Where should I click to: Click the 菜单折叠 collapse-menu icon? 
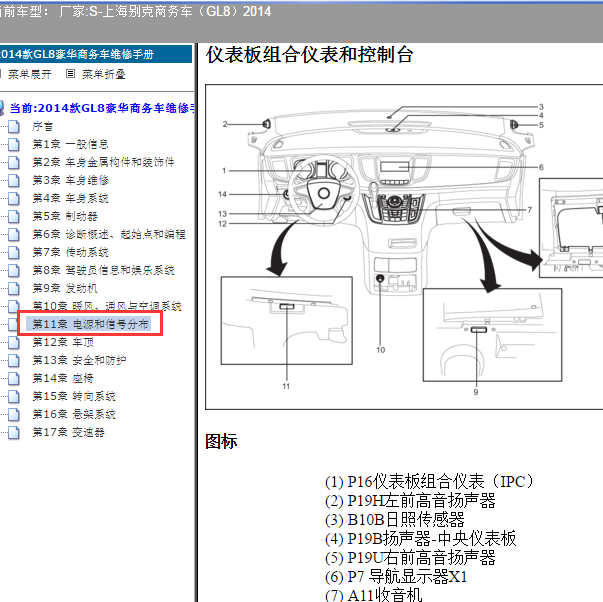click(70, 73)
